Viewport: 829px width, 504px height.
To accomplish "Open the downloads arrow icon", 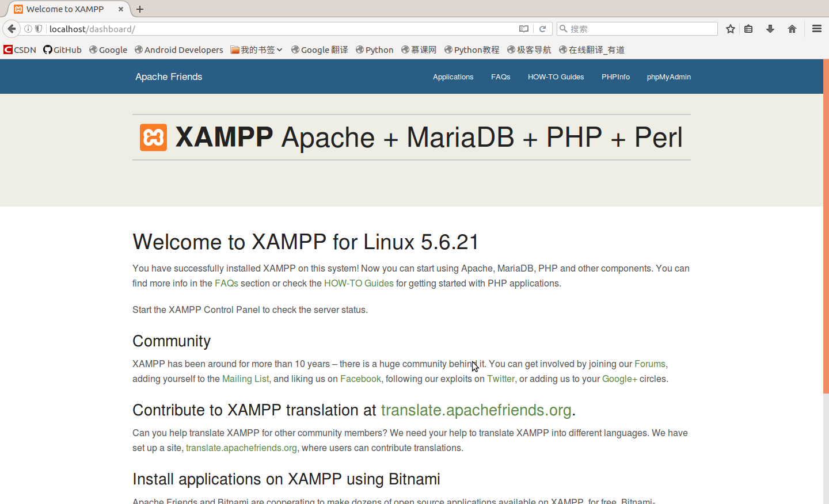I will coord(770,29).
